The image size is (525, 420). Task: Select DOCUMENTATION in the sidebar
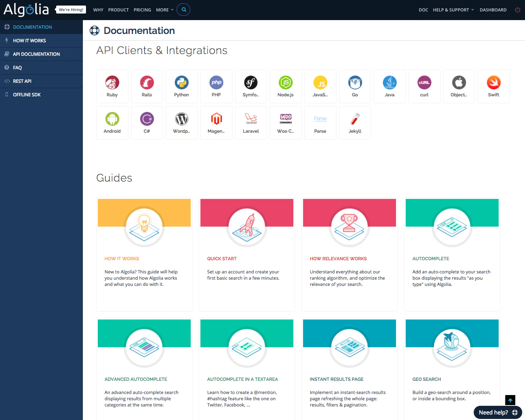pos(41,27)
